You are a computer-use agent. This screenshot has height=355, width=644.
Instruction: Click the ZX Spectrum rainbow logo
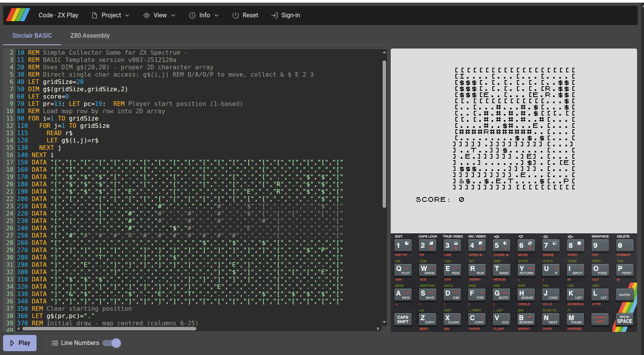coord(18,15)
